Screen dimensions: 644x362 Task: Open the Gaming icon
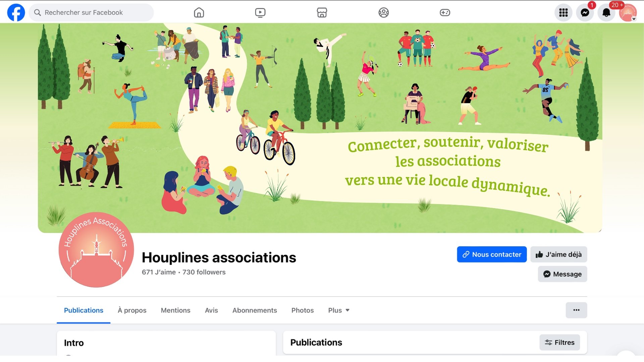445,12
